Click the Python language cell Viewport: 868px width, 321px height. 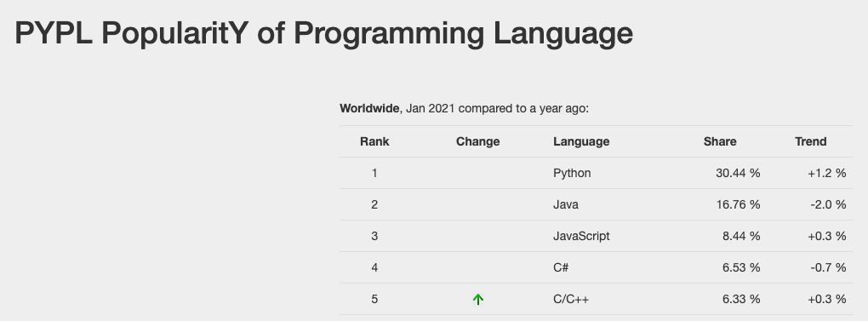pyautogui.click(x=572, y=173)
